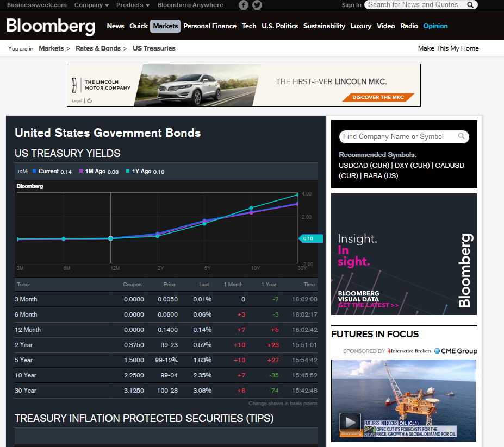504x447 pixels.
Task: Go to Personal Finance section
Action: point(210,26)
